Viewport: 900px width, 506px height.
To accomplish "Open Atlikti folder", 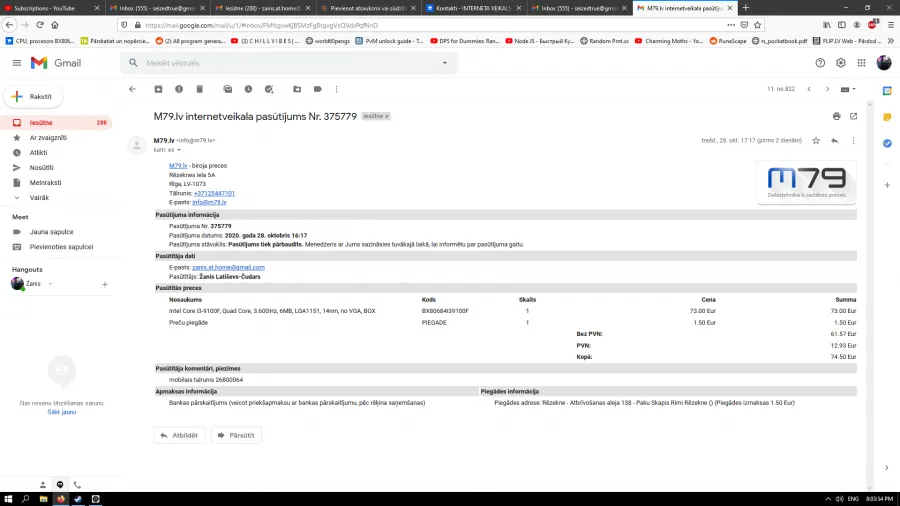I will (x=38, y=153).
